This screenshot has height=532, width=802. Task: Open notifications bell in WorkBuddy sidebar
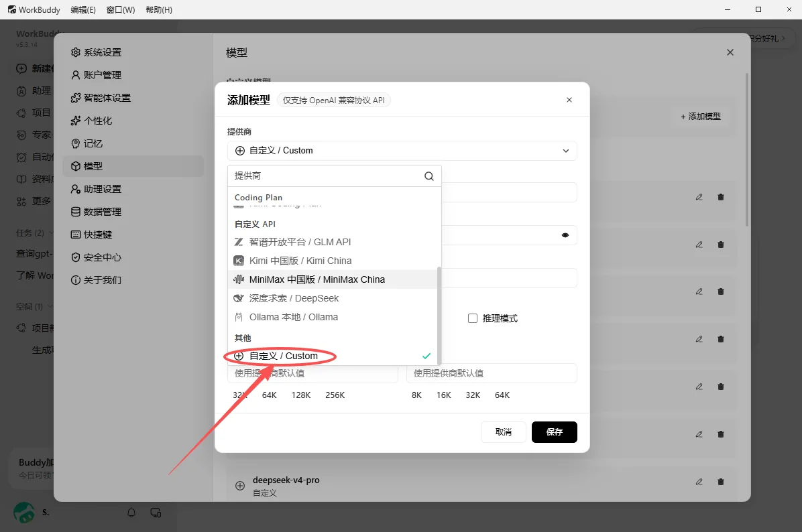click(x=131, y=513)
